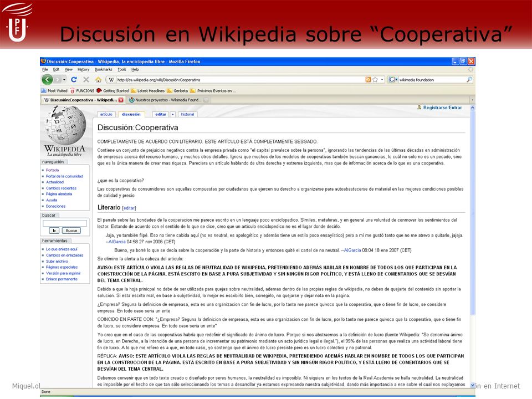Viewport: 532px width, 399px height.
Task: Open Genbeta feed bookmark
Action: [177, 90]
